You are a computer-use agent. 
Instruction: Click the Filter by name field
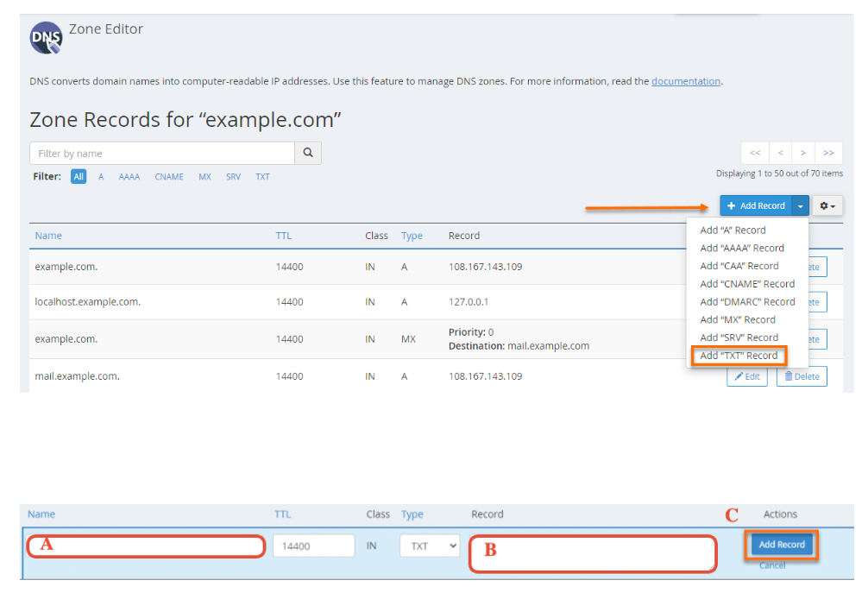point(162,154)
